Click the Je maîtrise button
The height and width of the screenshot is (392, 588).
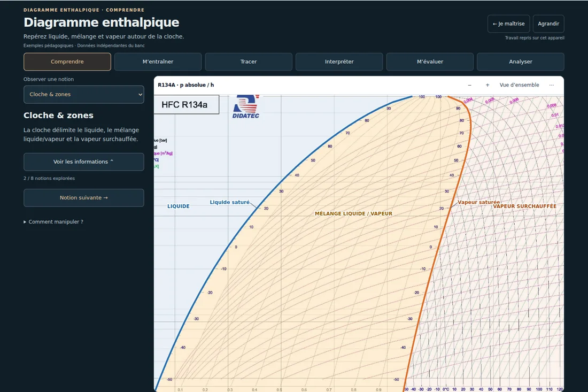pyautogui.click(x=508, y=24)
